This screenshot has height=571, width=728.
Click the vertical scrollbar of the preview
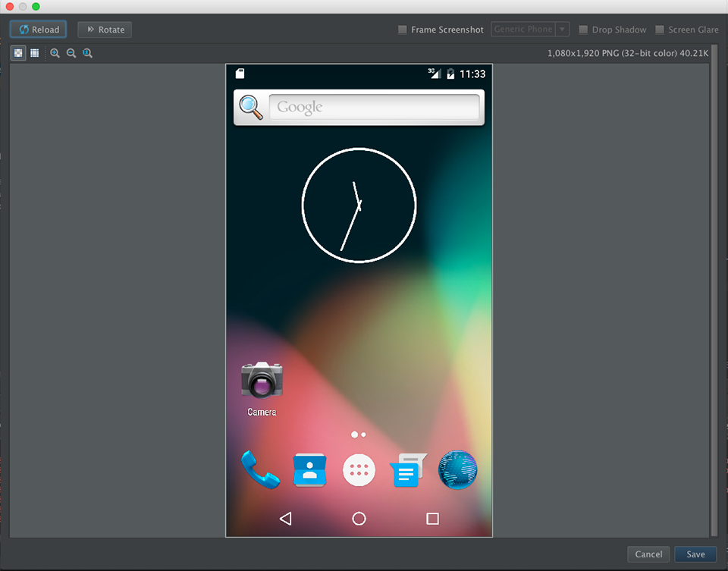714,290
